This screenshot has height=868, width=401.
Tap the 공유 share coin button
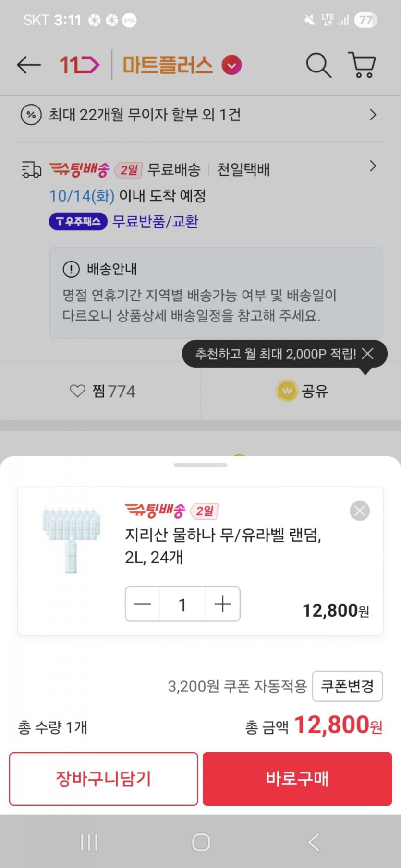(x=302, y=391)
